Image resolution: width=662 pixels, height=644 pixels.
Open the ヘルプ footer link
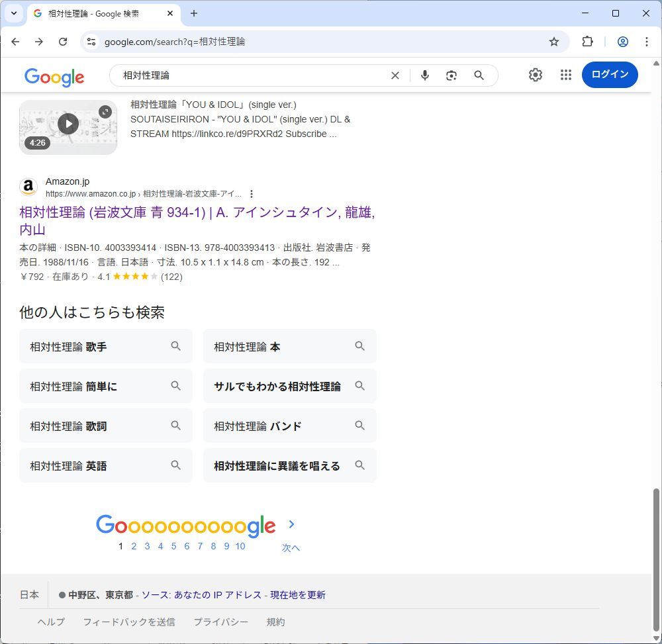click(51, 621)
